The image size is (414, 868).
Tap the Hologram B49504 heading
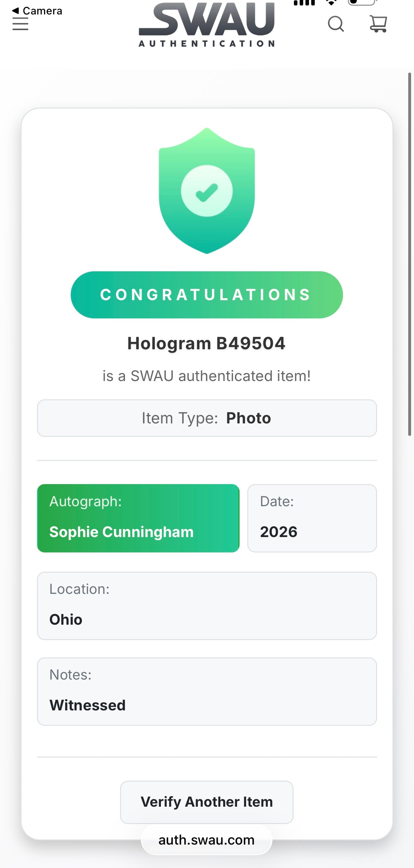[x=206, y=343]
